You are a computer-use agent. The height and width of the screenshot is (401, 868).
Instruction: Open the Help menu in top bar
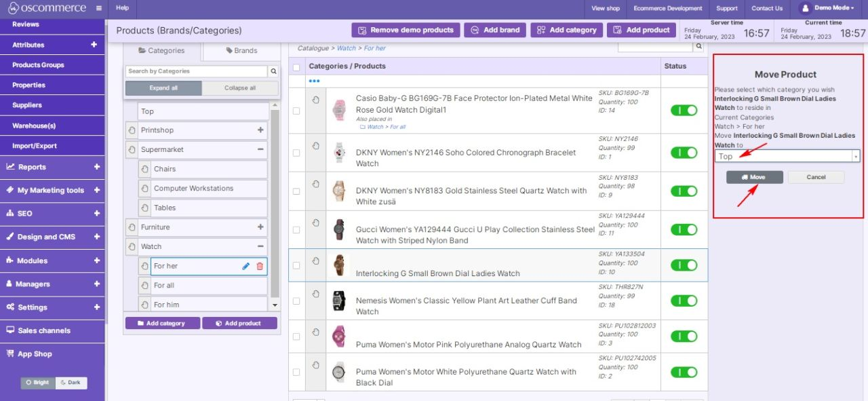[x=122, y=8]
